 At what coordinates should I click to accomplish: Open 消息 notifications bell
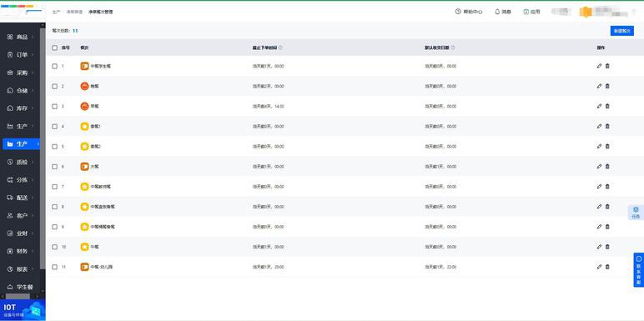pos(503,12)
